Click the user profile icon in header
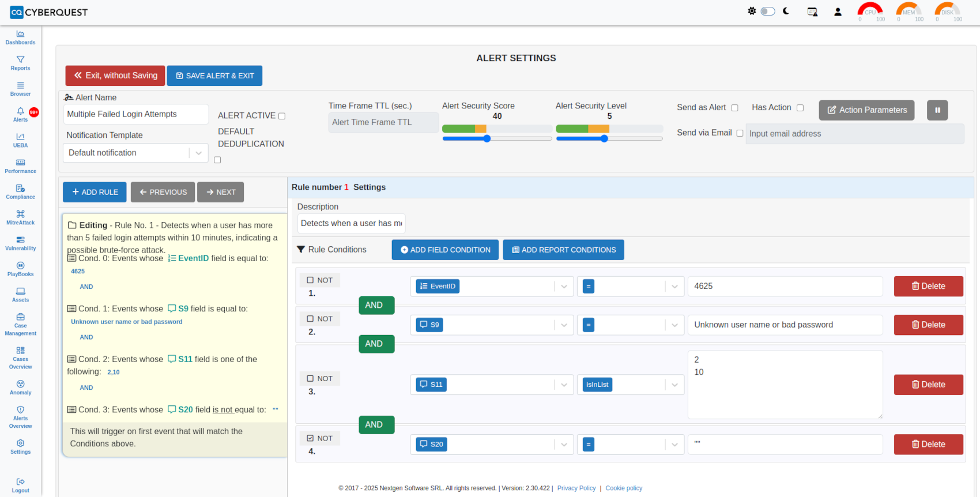The width and height of the screenshot is (980, 497). click(838, 12)
